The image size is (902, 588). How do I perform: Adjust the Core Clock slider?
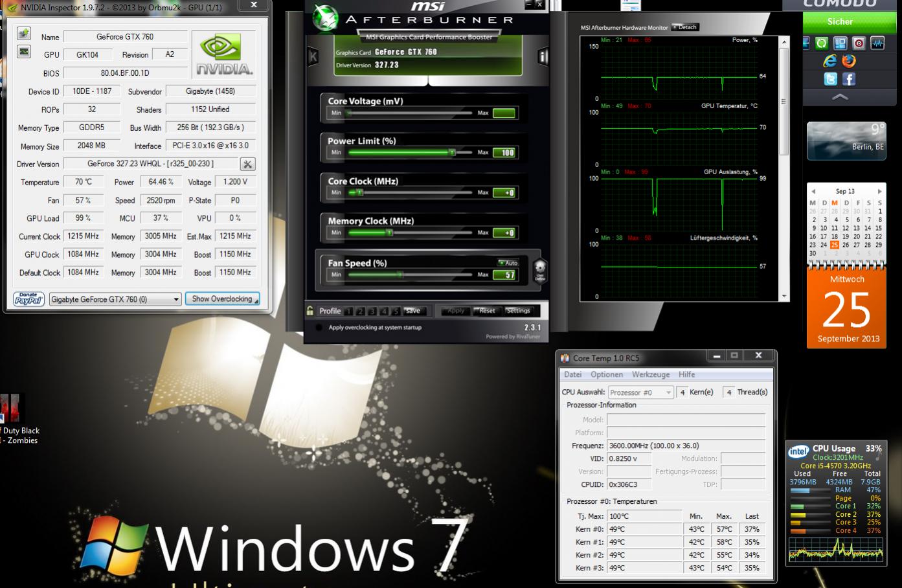409,193
